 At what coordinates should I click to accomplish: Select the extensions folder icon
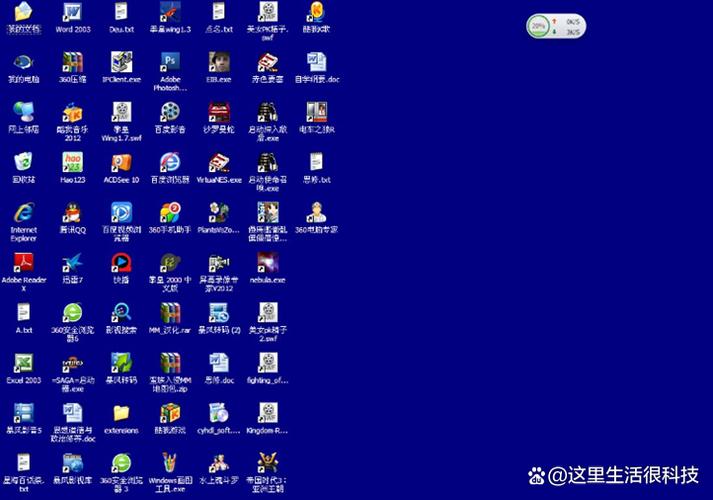click(121, 414)
